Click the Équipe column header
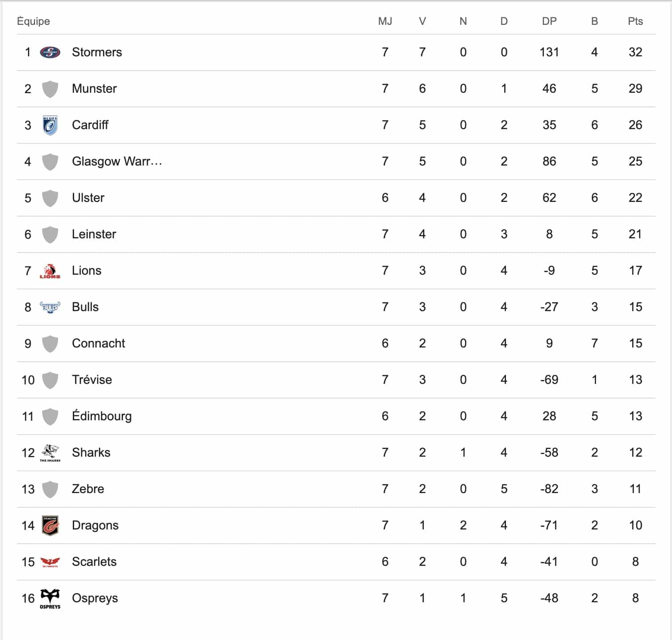Image resolution: width=672 pixels, height=640 pixels. (x=33, y=21)
